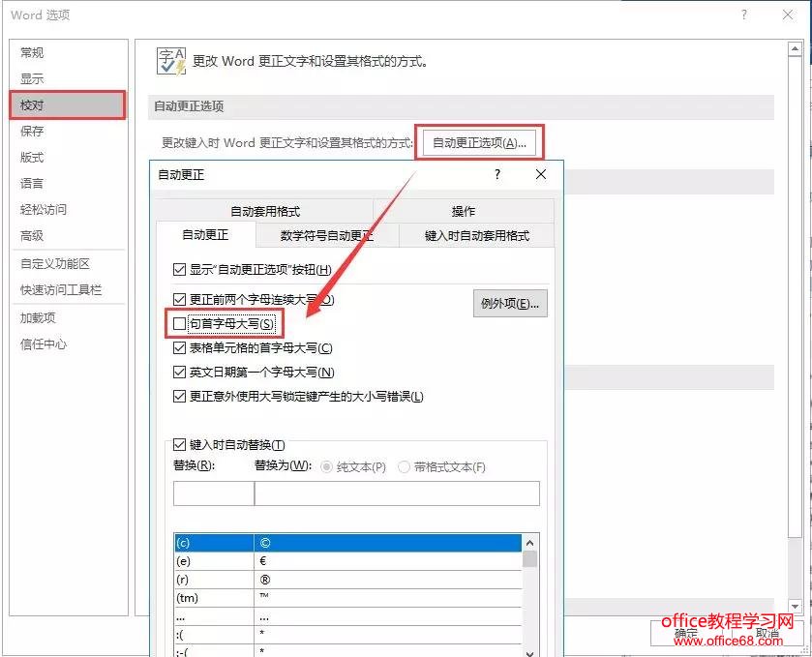Viewport: 812px width, 657px height.
Task: Click Word options scroll up arrow
Action: click(x=795, y=49)
